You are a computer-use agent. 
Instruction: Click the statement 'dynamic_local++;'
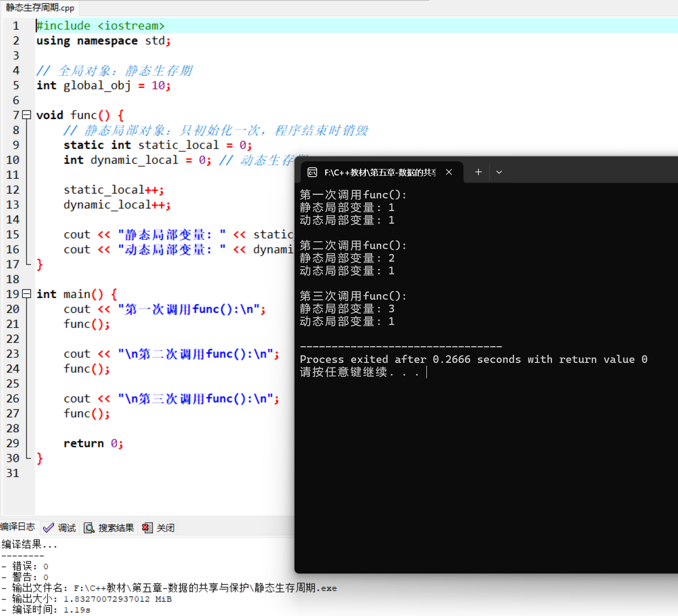(x=117, y=205)
